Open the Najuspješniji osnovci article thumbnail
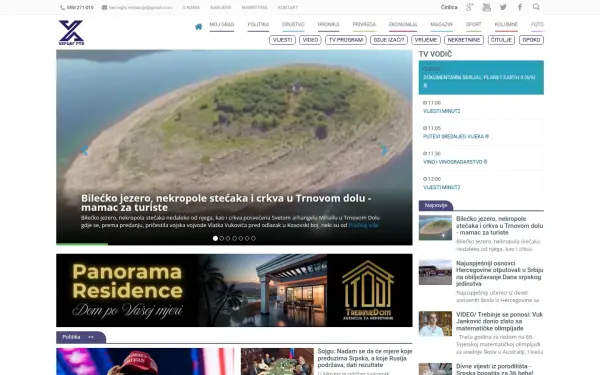The height and width of the screenshot is (375, 600). [435, 272]
